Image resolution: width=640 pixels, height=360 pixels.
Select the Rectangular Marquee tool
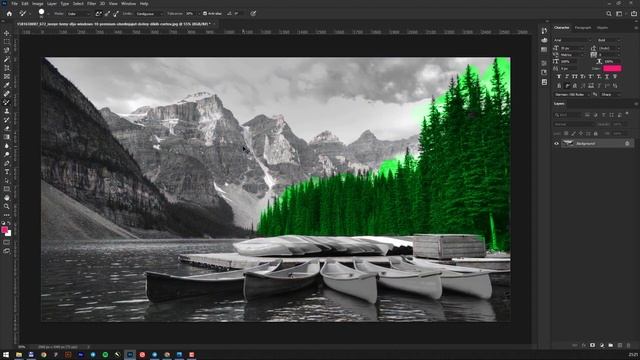pyautogui.click(x=7, y=42)
